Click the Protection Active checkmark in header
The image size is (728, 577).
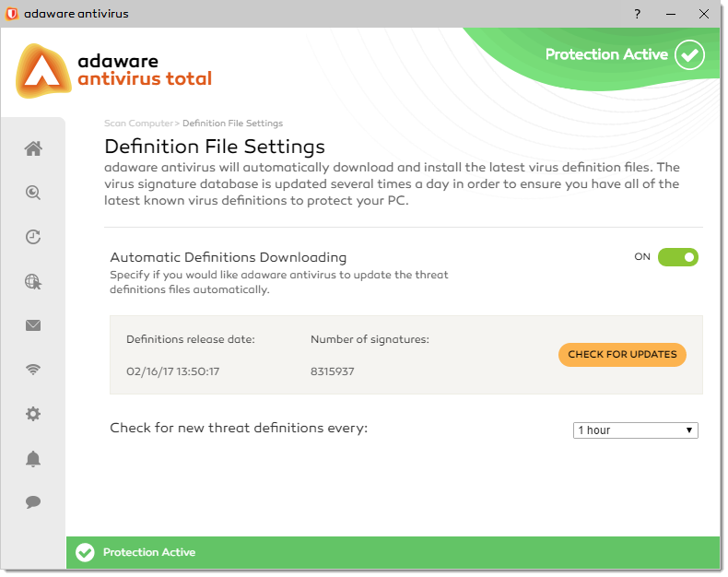[689, 54]
